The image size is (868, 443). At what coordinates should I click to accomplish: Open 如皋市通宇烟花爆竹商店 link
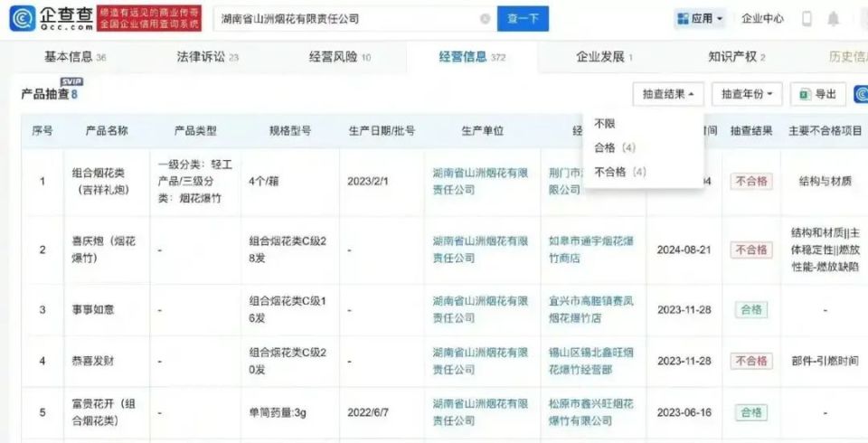tap(591, 250)
